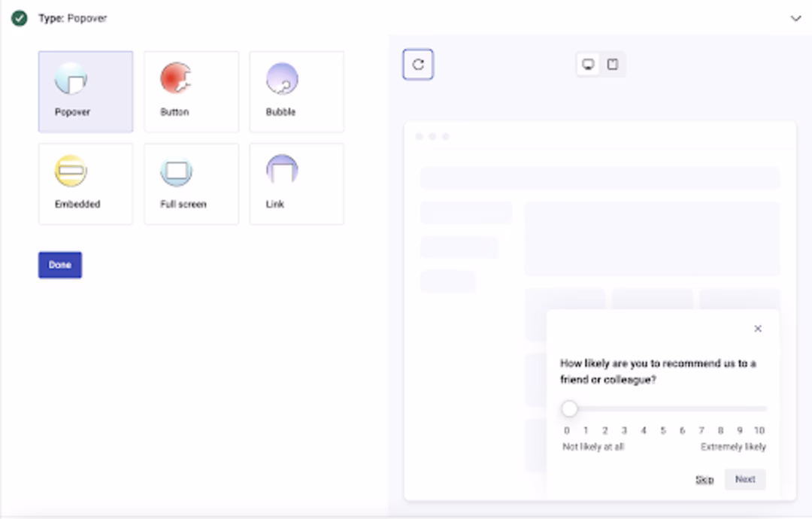Viewport: 812px width, 519px height.
Task: Click the scale number 5
Action: 663,430
